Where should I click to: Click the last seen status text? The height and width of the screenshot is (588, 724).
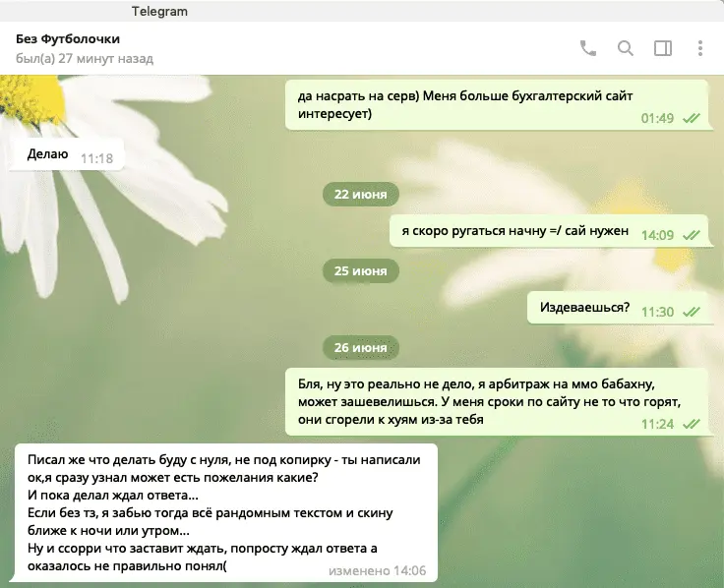pos(85,59)
